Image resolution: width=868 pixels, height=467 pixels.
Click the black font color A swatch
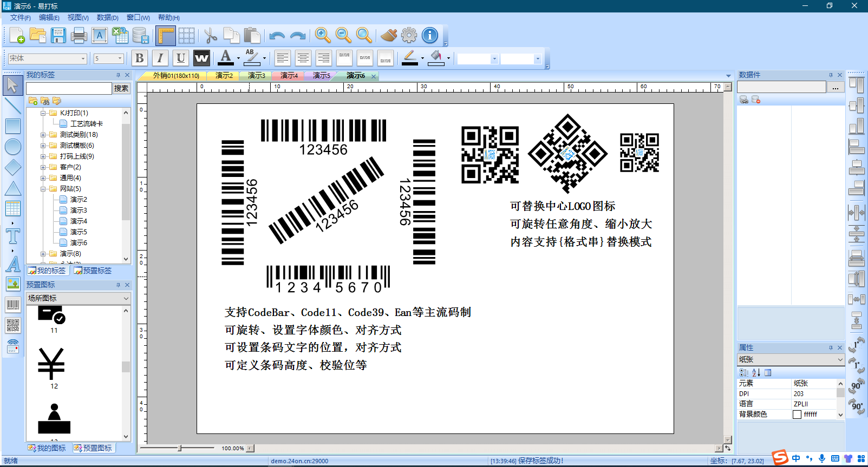(x=226, y=58)
